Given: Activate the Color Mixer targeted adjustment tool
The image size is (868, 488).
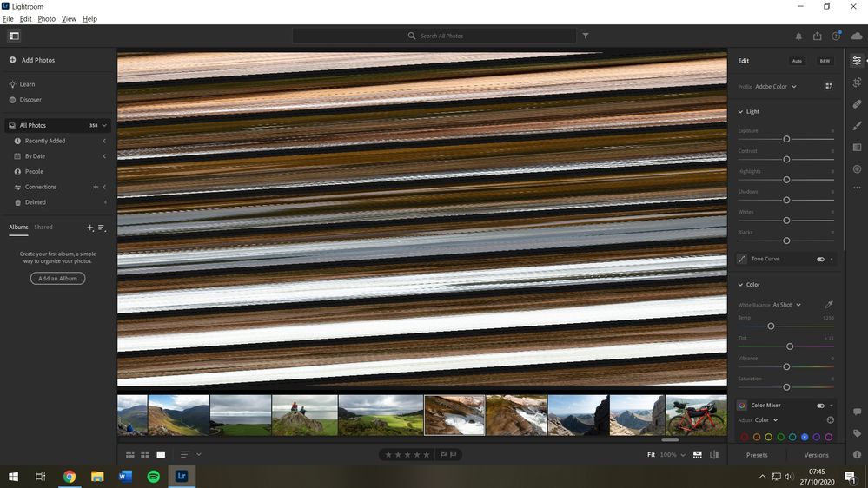Looking at the screenshot, I should point(830,420).
